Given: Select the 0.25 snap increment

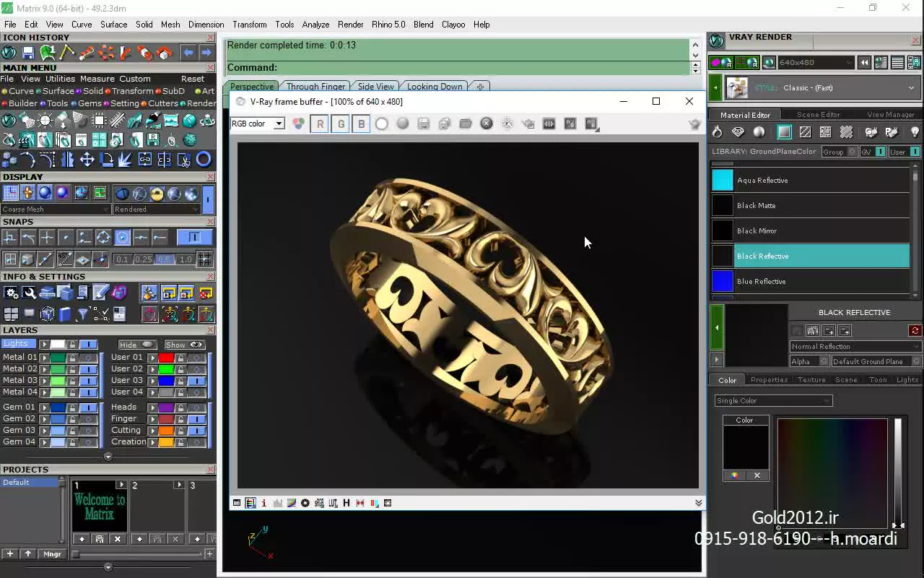Looking at the screenshot, I should click(144, 259).
